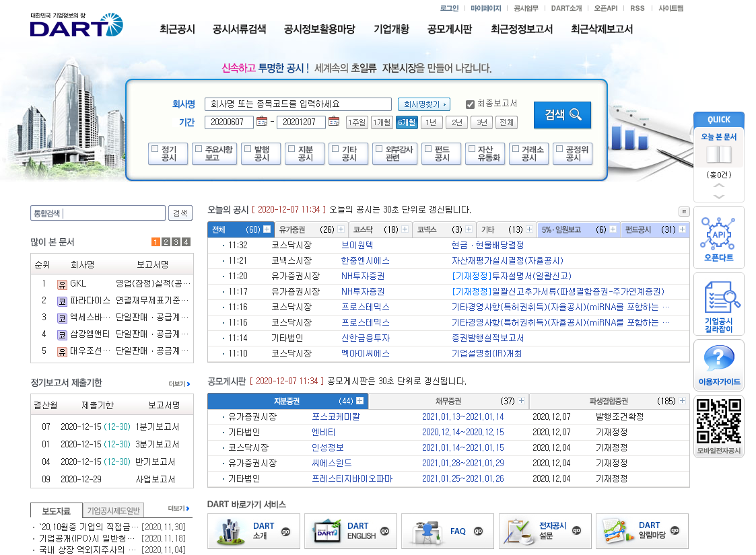The height and width of the screenshot is (555, 756).
Task: Click the DART 알림마당 go icon
Action: click(675, 530)
